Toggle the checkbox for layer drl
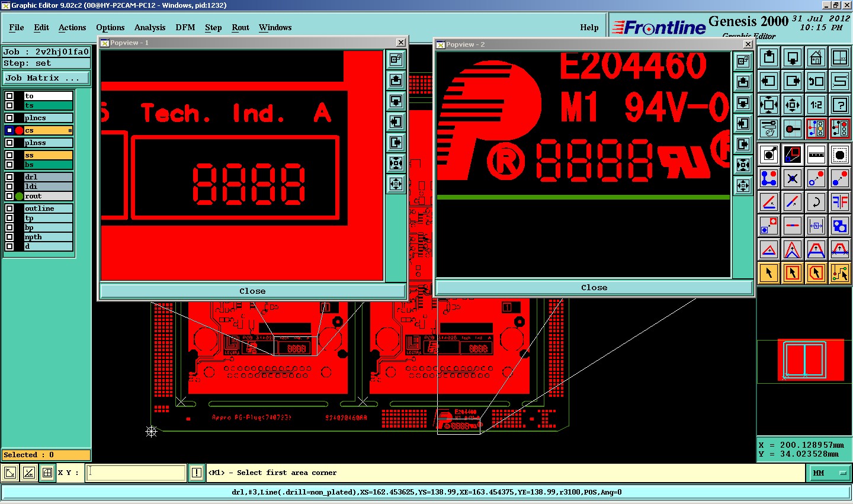 coord(9,177)
